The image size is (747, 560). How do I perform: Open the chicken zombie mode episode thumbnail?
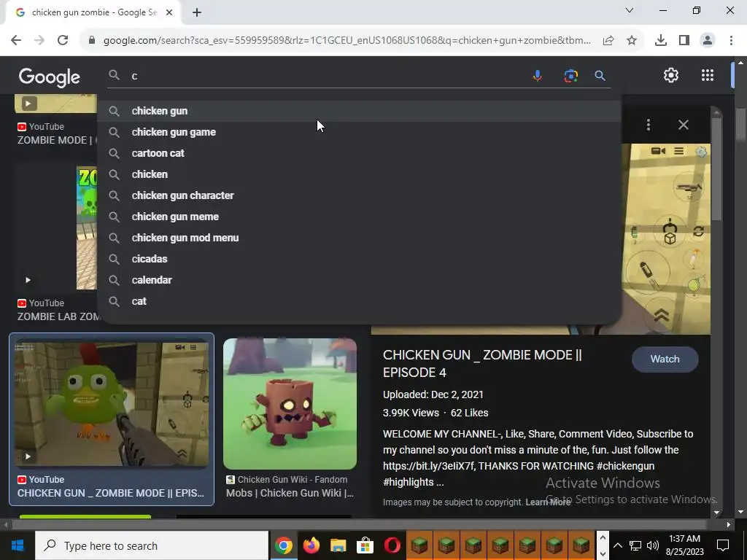(112, 404)
